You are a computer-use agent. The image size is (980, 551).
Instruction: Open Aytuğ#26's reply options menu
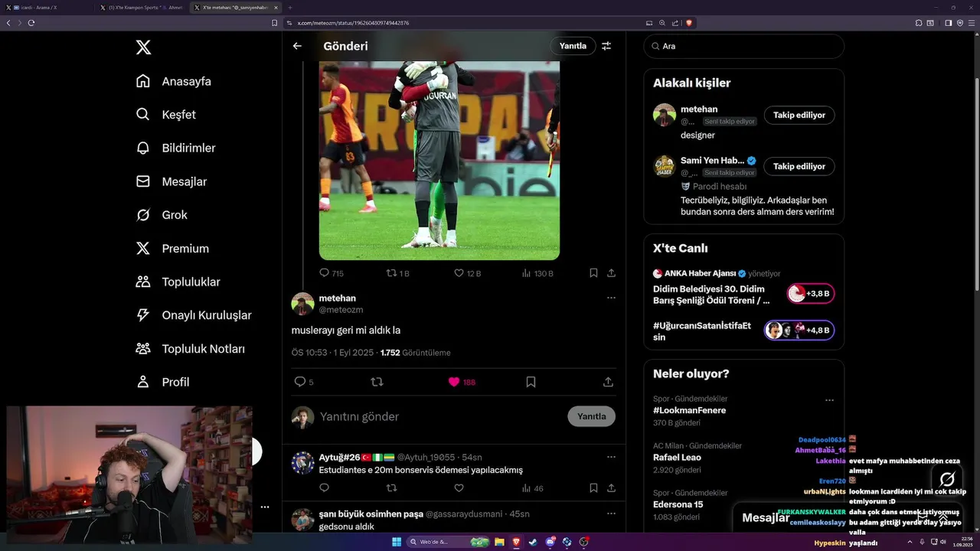tap(611, 457)
